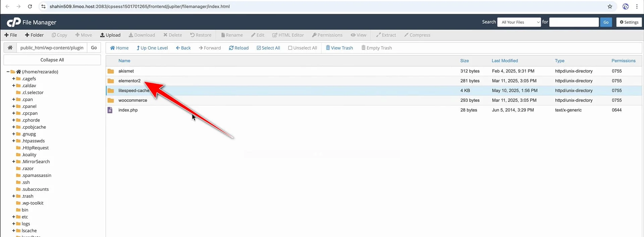Create a new folder with +Folder
644x237 pixels.
(x=34, y=35)
